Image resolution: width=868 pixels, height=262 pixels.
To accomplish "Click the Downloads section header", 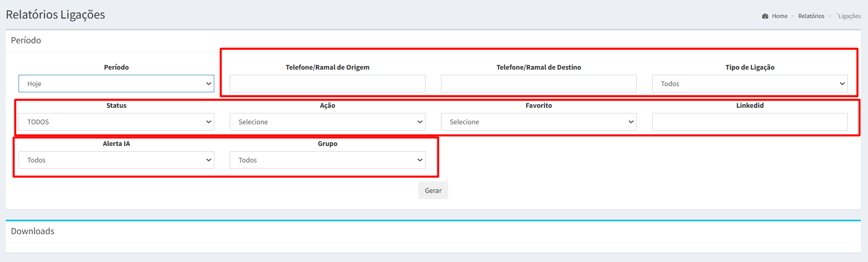I will pos(32,231).
